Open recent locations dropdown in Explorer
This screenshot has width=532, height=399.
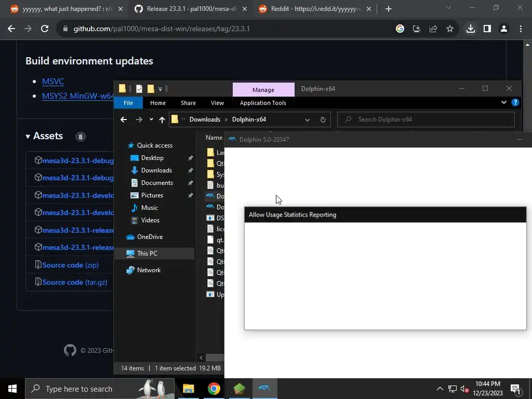click(x=151, y=119)
